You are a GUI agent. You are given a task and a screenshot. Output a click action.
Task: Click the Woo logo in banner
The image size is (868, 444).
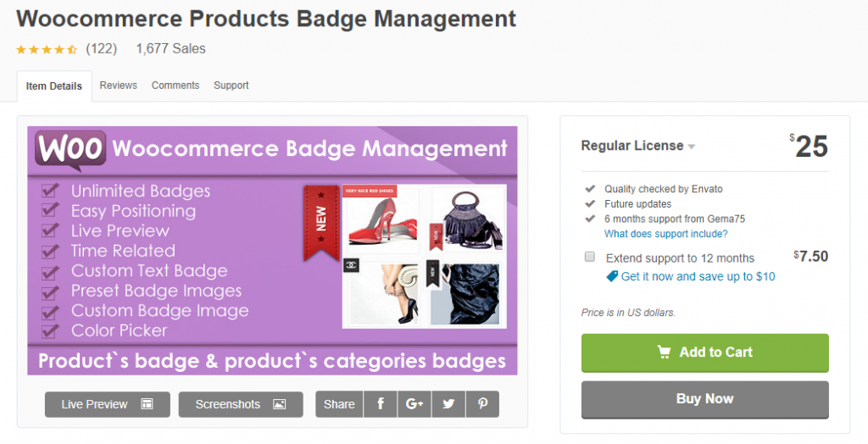70,150
